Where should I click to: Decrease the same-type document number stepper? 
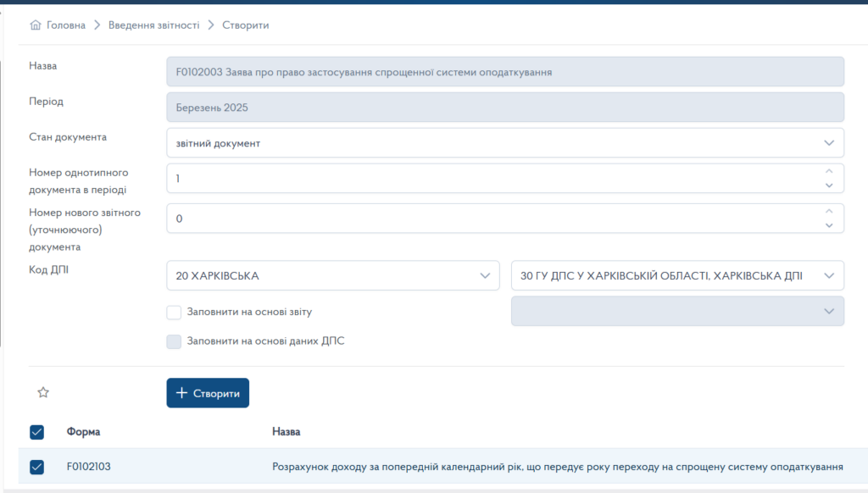click(829, 185)
